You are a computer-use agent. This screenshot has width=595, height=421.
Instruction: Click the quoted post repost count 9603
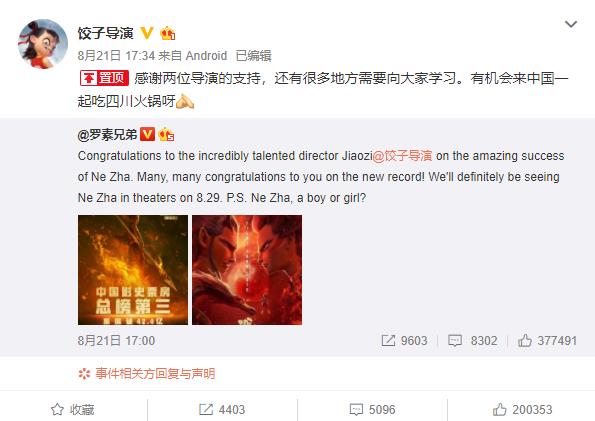405,341
